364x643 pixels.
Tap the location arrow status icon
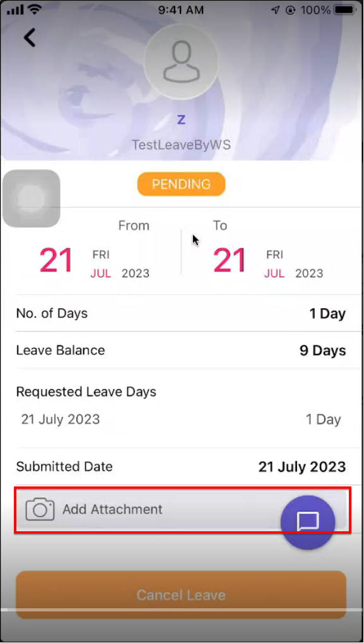click(275, 10)
